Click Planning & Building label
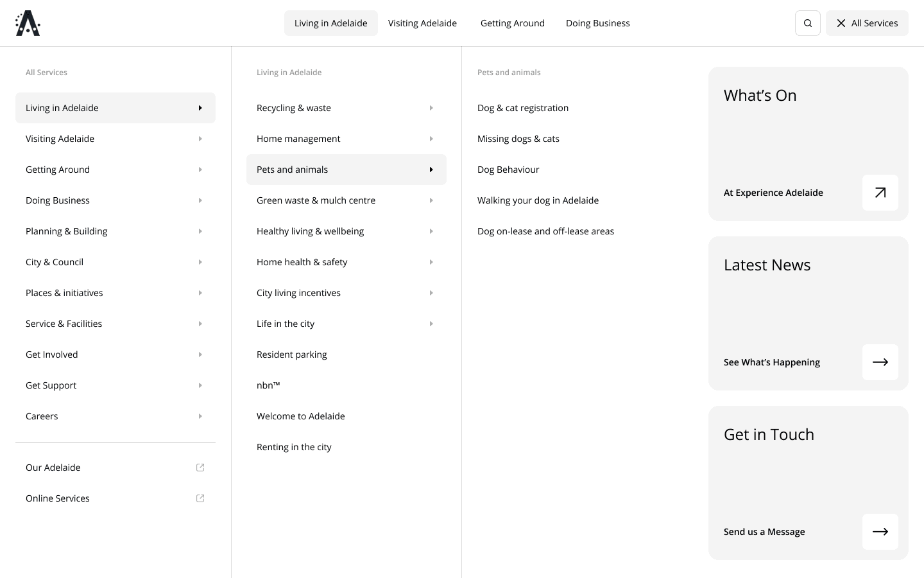The height and width of the screenshot is (578, 924). point(67,231)
